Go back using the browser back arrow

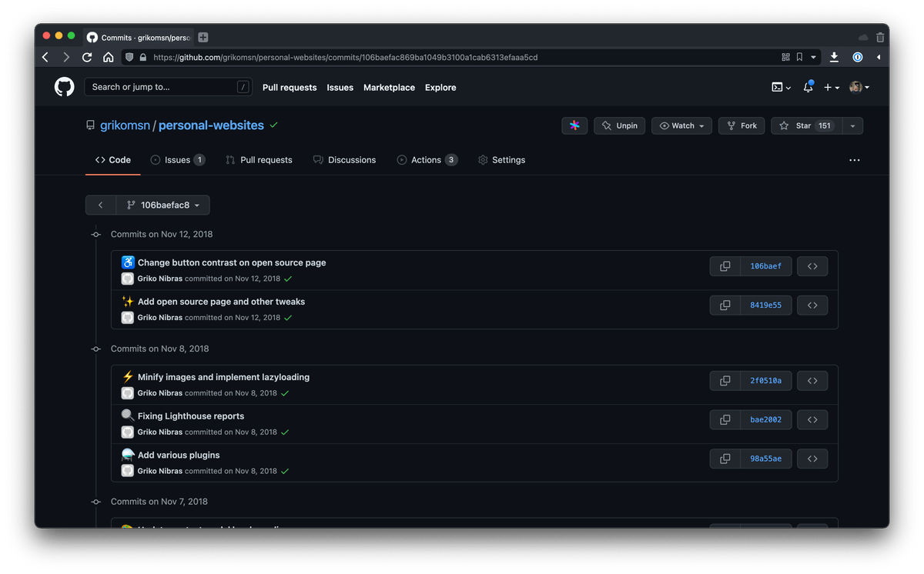[45, 57]
